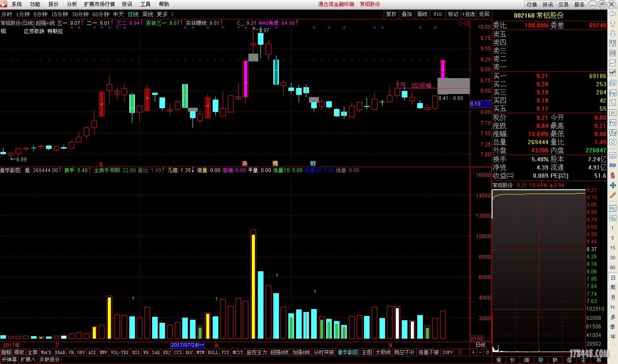
Task: Expand indicator tabs with the > arrow
Action: tap(459, 352)
